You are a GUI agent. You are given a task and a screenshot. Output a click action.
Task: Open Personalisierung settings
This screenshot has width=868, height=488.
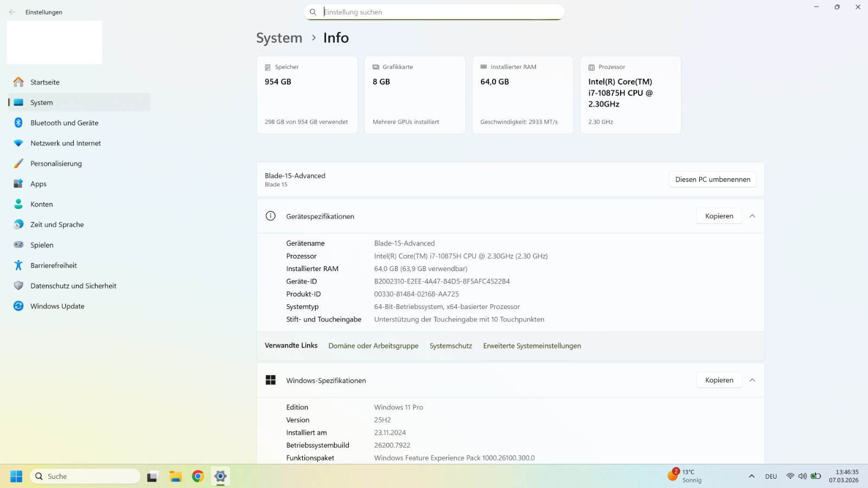click(x=79, y=163)
